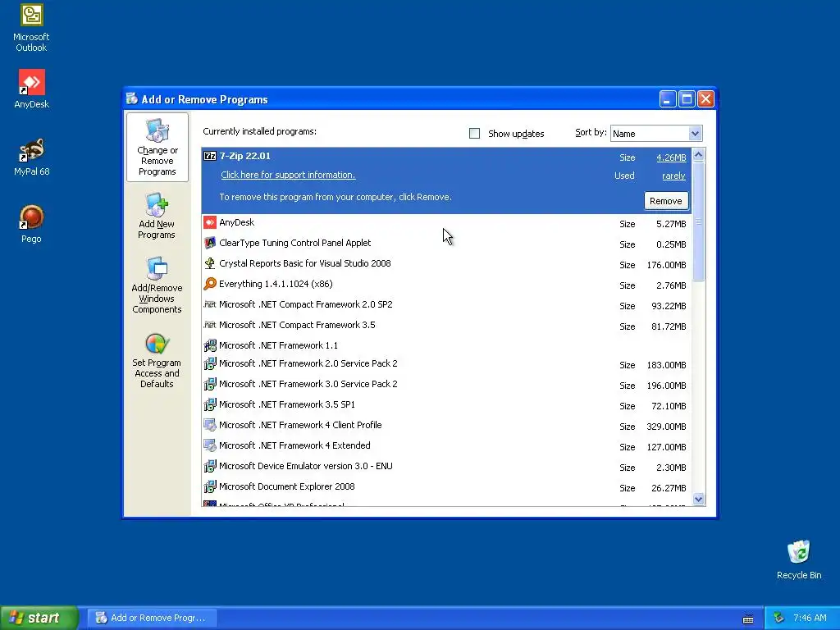The height and width of the screenshot is (630, 840).
Task: Open 7-Zip support information link
Action: pos(288,175)
